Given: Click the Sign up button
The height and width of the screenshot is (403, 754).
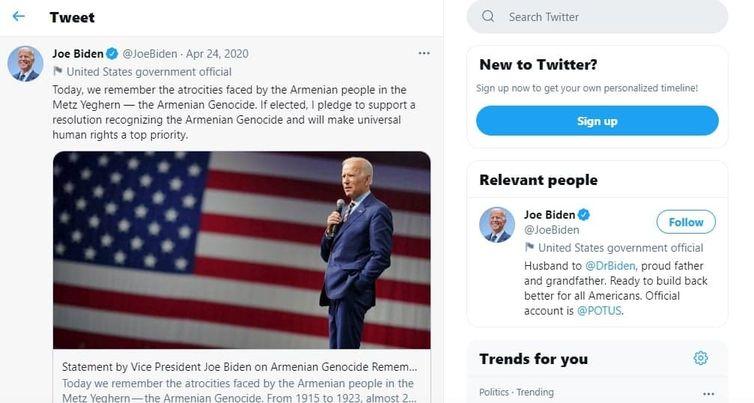Looking at the screenshot, I should click(x=597, y=121).
